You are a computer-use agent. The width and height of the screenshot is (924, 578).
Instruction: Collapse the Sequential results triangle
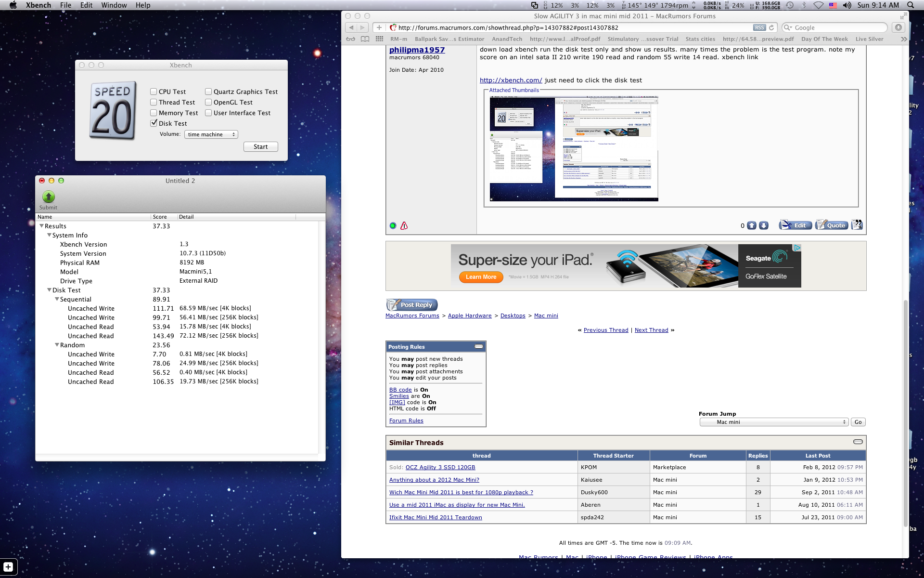[x=57, y=299]
